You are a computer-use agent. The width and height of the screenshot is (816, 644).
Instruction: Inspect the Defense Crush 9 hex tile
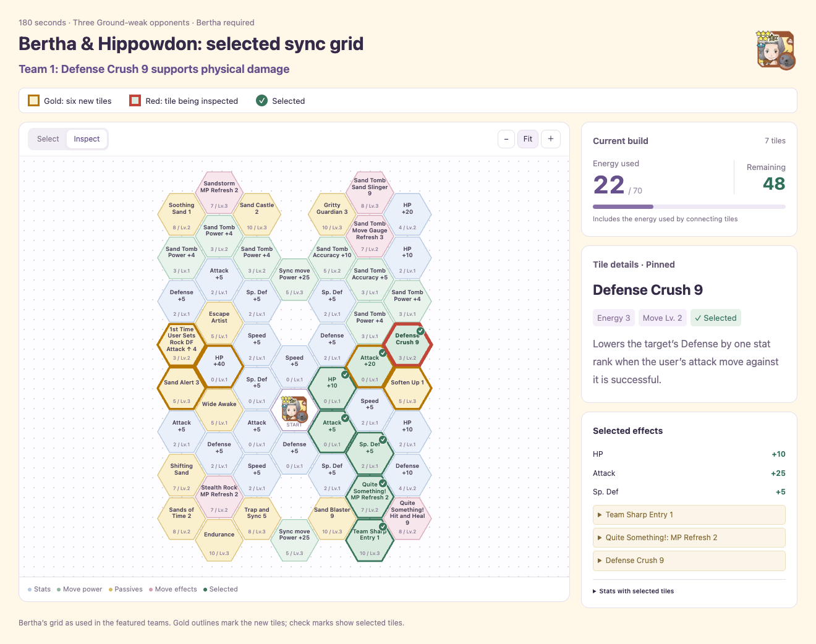click(407, 345)
